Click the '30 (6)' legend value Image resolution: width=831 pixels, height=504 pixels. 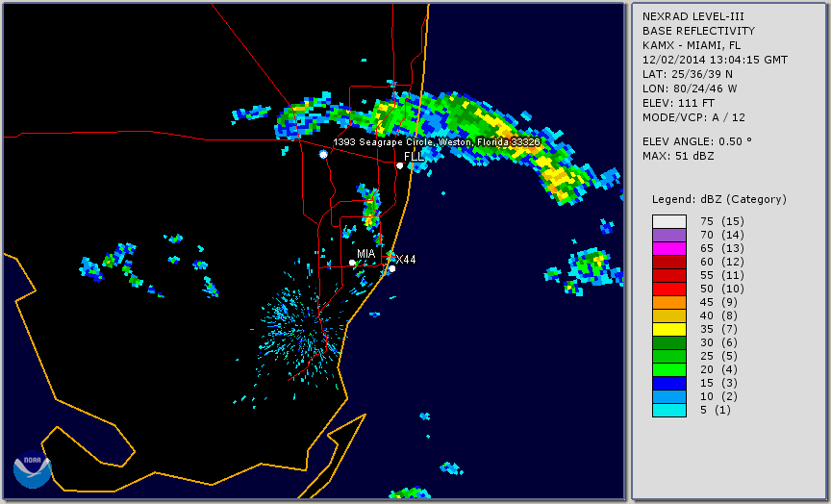tap(719, 342)
